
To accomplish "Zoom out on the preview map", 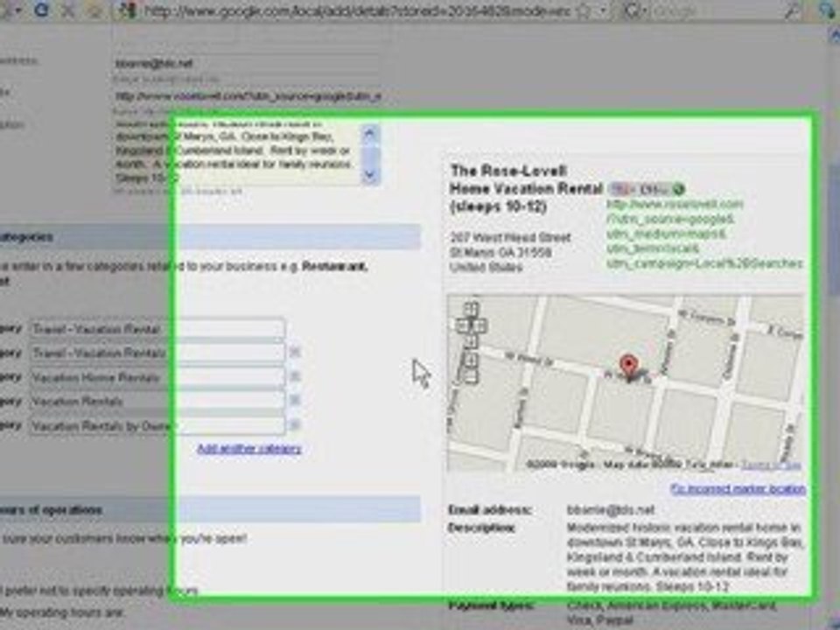I will click(x=471, y=376).
